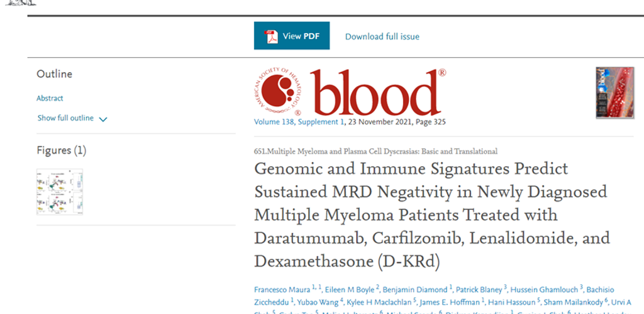Image resolution: width=644 pixels, height=314 pixels.
Task: Open author Francesco Maura's details
Action: click(x=282, y=290)
